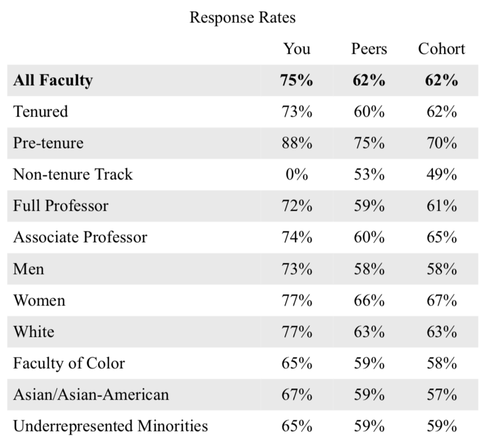The height and width of the screenshot is (448, 486).
Task: Click the Tenured row label
Action: click(x=41, y=112)
